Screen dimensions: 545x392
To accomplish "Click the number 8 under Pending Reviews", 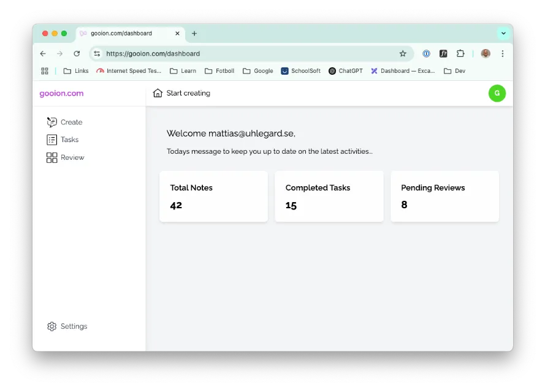I will (404, 205).
